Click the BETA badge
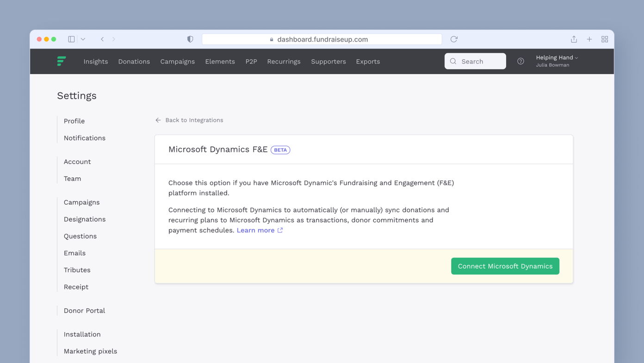 point(280,150)
